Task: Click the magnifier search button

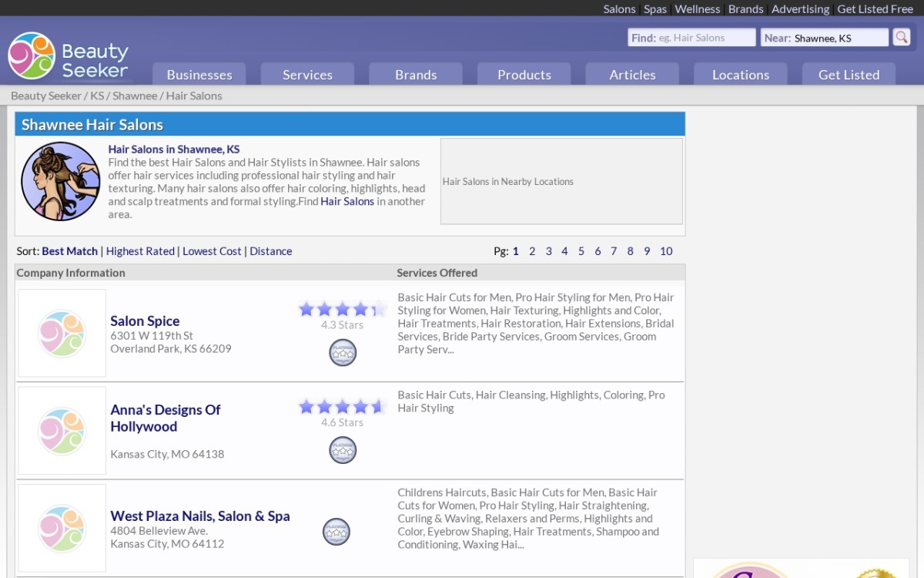Action: point(901,37)
